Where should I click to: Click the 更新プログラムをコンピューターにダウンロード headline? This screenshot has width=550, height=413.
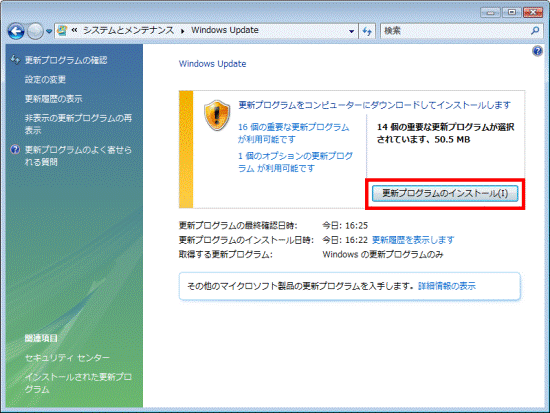tap(374, 105)
